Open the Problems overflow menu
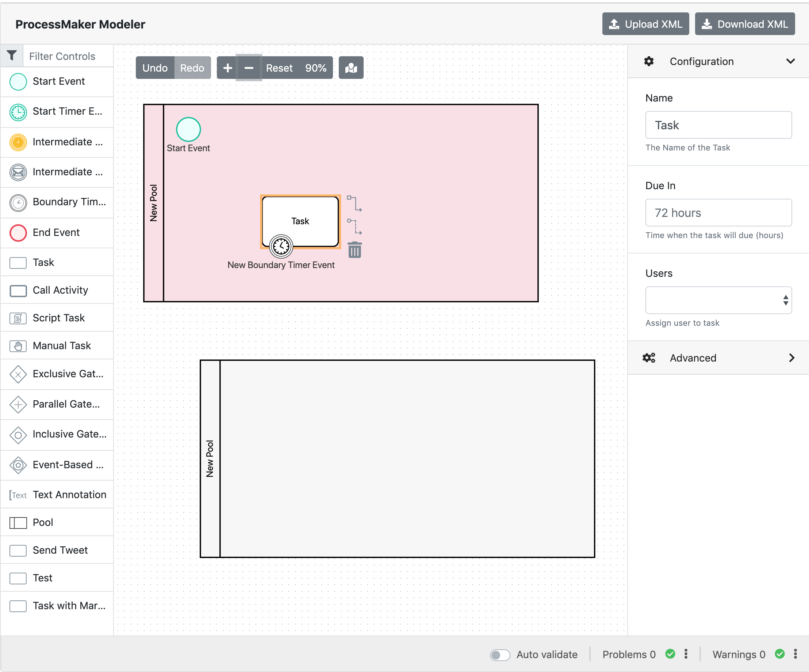Viewport: 809px width, 672px height. coord(685,654)
